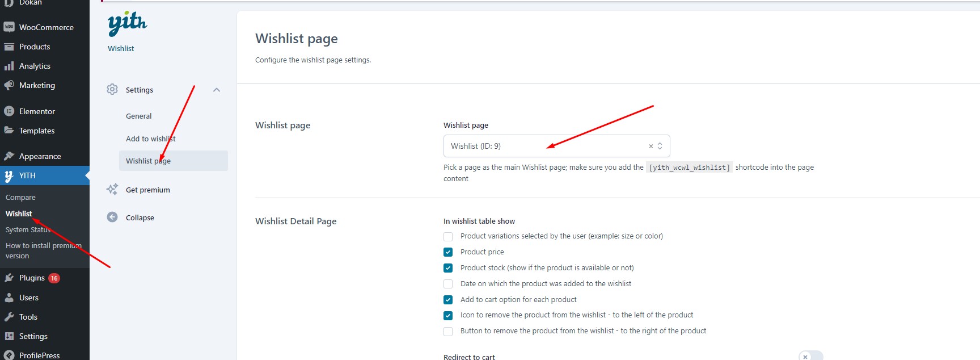Click the Get premium sparkle icon

click(x=112, y=189)
